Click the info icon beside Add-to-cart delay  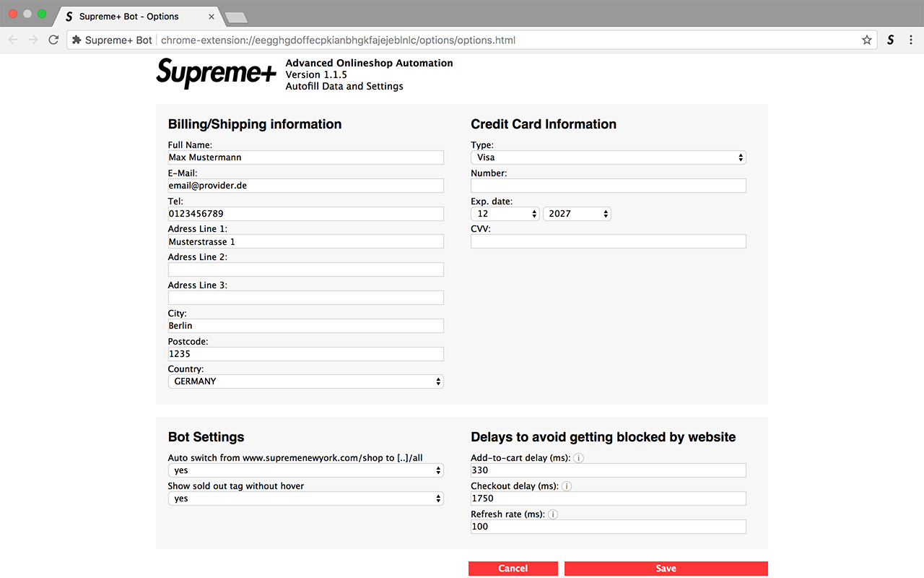point(578,458)
